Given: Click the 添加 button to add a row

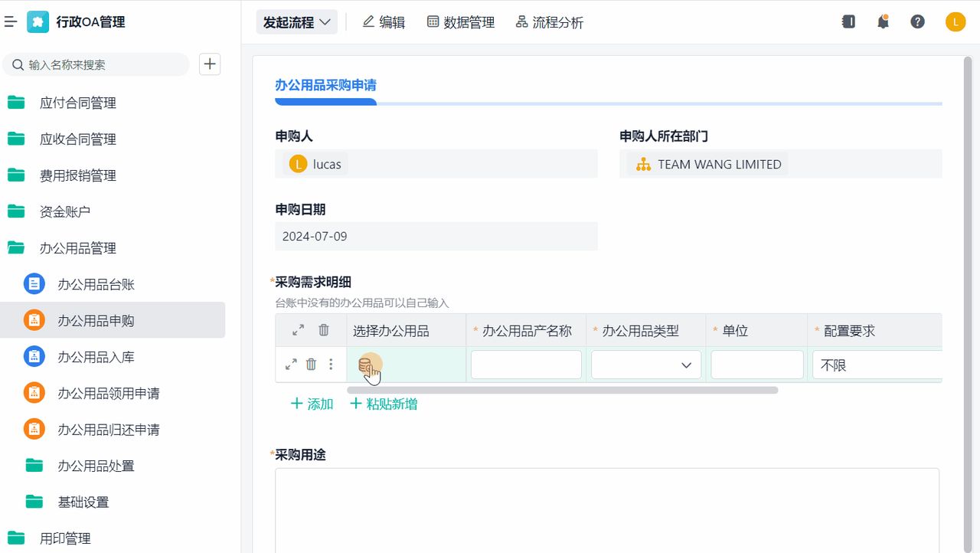Looking at the screenshot, I should [x=312, y=403].
